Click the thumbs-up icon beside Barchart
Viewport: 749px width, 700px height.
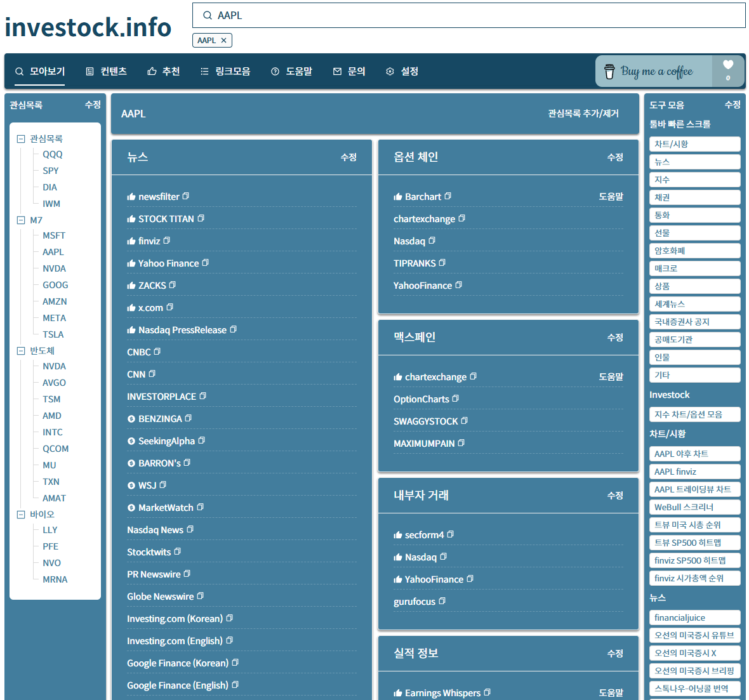pyautogui.click(x=398, y=197)
